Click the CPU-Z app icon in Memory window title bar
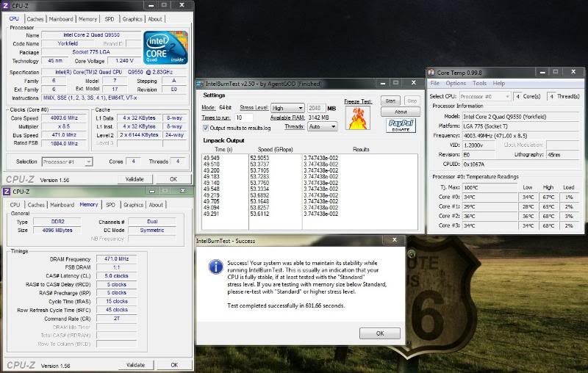The width and height of the screenshot is (588, 373). 7,192
